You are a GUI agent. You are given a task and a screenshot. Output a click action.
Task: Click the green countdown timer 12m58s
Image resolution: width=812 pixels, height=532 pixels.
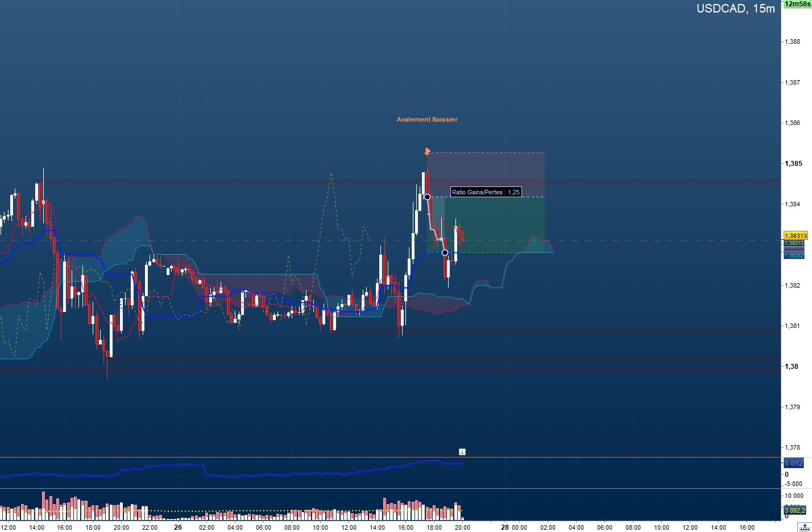click(x=797, y=4)
